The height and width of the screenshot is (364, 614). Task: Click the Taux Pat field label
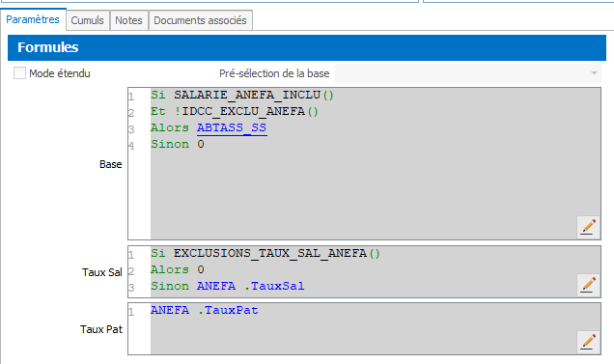tap(101, 329)
